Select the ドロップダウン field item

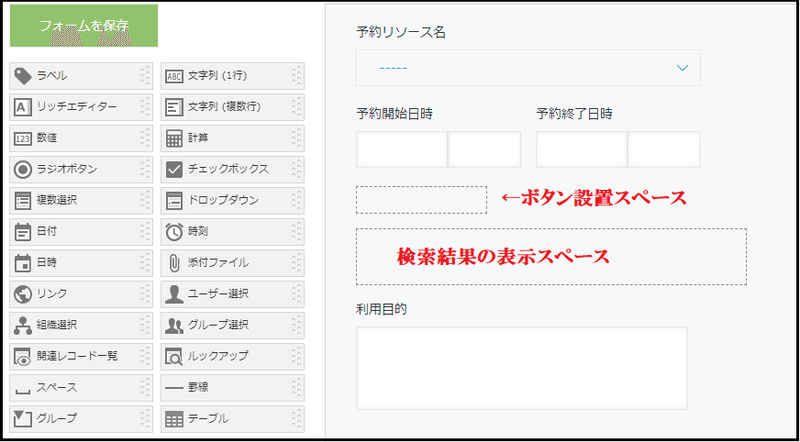point(233,201)
